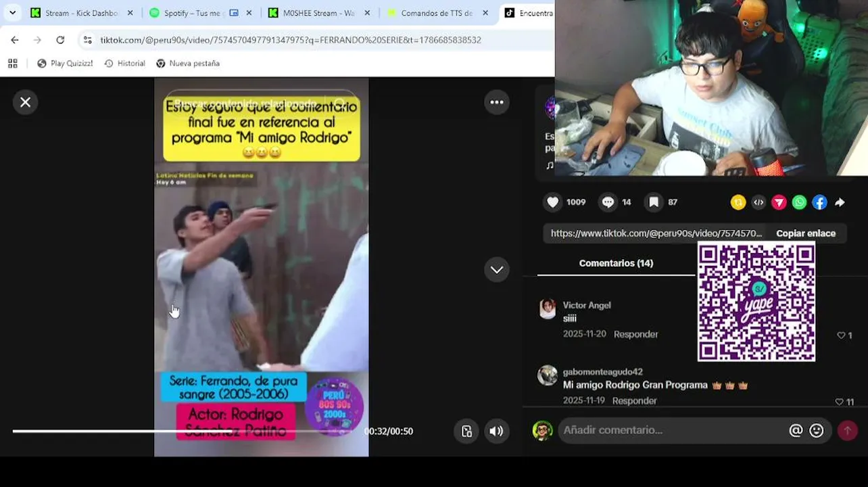Screen dimensions: 868x487
Task: Expand more share options arrow
Action: pyautogui.click(x=840, y=202)
